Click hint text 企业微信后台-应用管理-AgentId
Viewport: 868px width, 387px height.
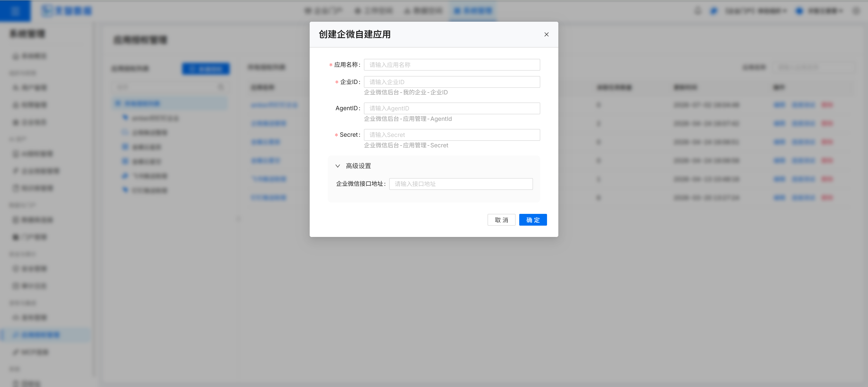pos(408,119)
